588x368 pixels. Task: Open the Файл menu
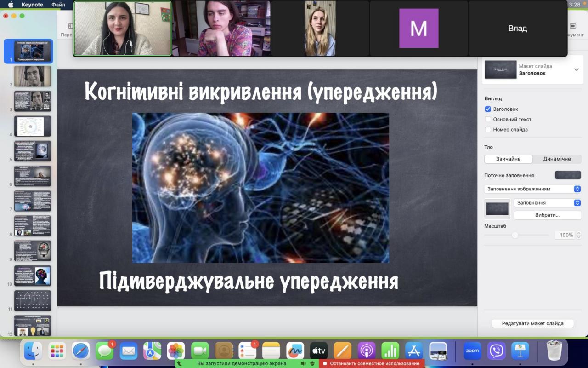pos(58,5)
